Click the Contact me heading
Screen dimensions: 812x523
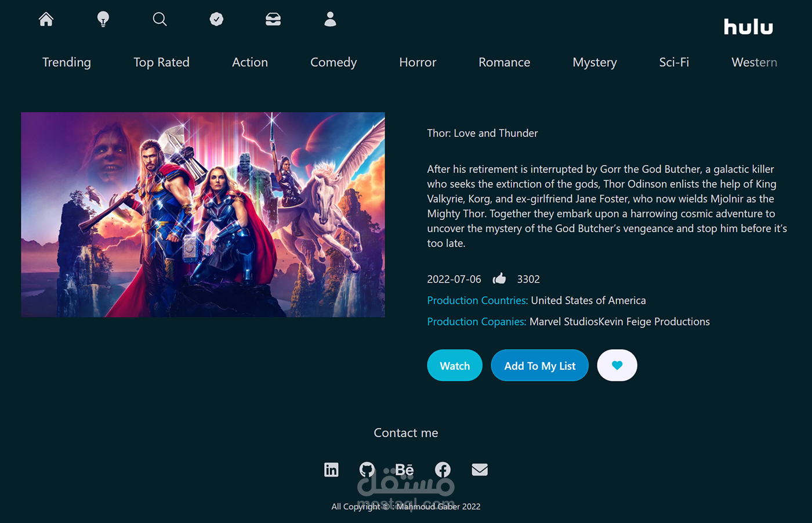(x=406, y=432)
